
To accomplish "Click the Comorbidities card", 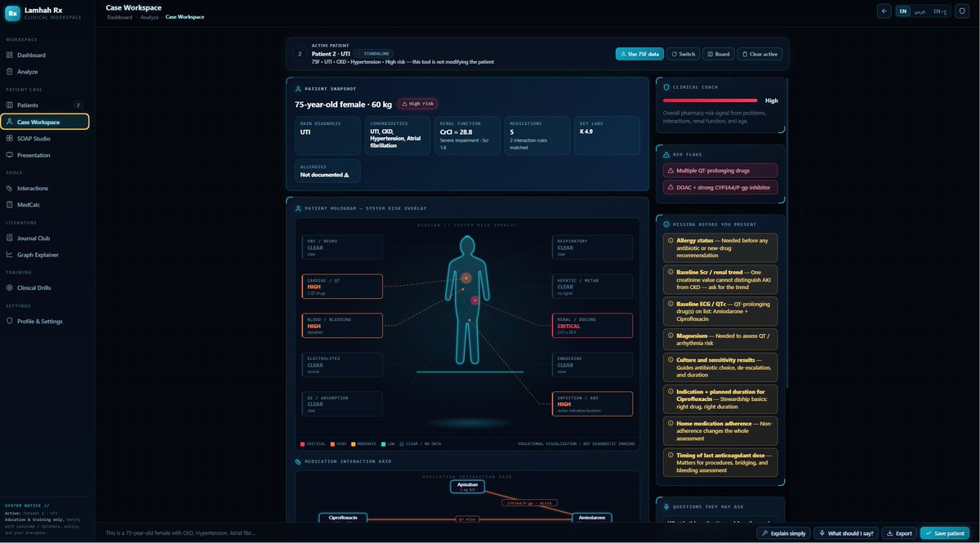I will [399, 135].
